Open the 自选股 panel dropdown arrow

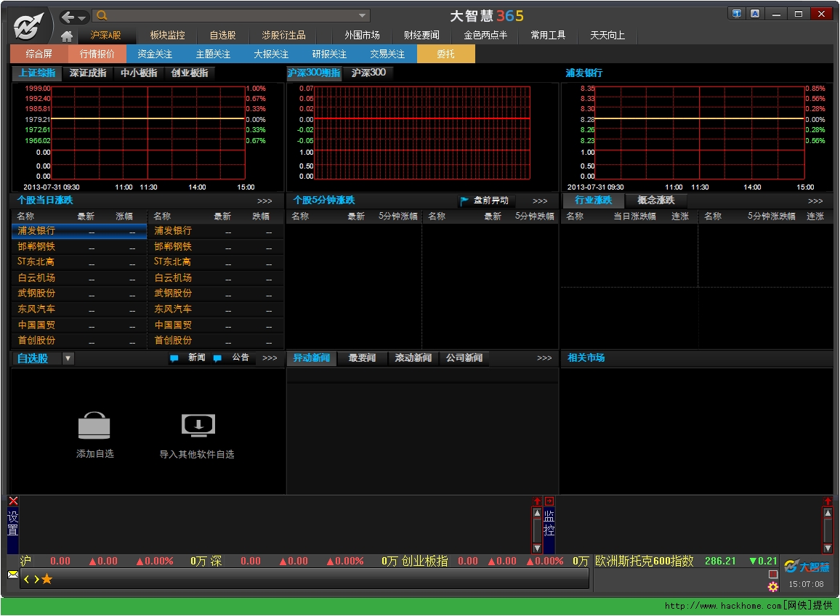68,358
